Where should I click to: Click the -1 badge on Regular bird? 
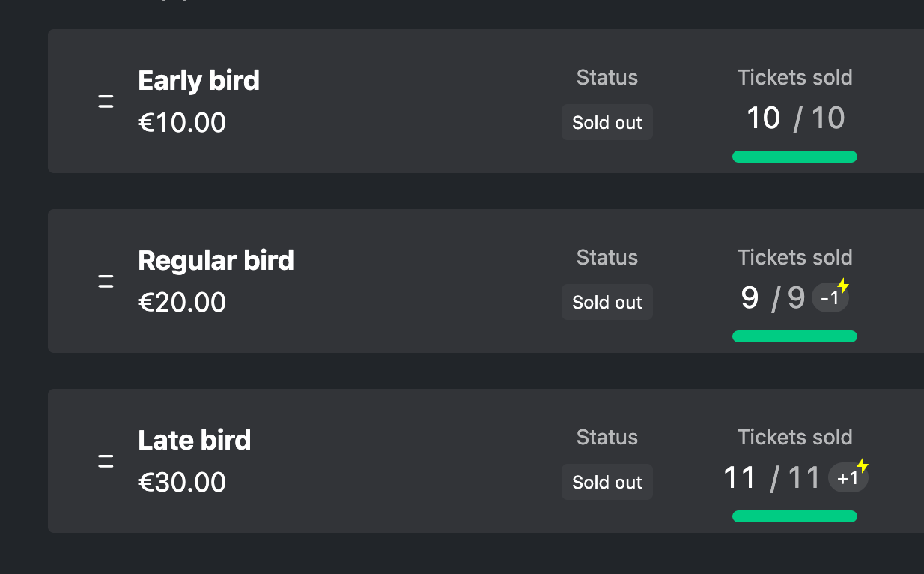click(830, 298)
